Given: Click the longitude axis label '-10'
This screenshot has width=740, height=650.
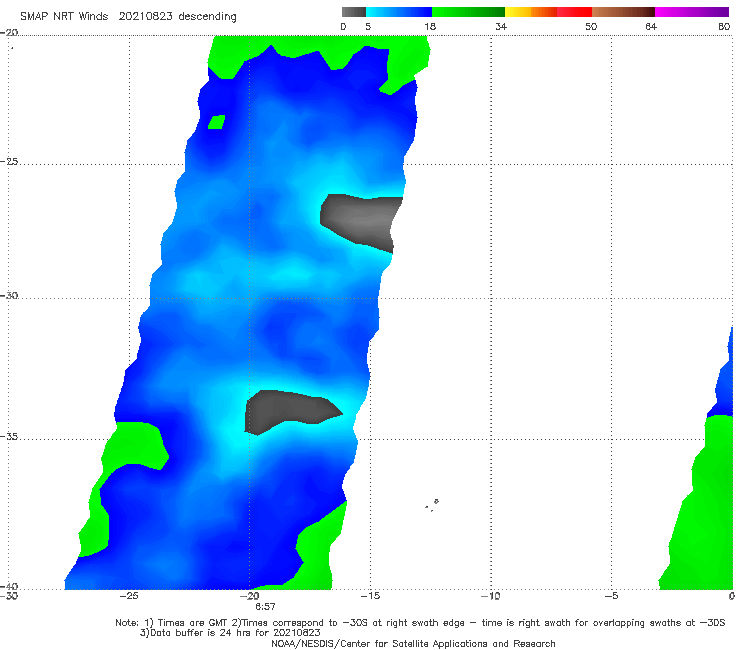Looking at the screenshot, I should pyautogui.click(x=491, y=596).
